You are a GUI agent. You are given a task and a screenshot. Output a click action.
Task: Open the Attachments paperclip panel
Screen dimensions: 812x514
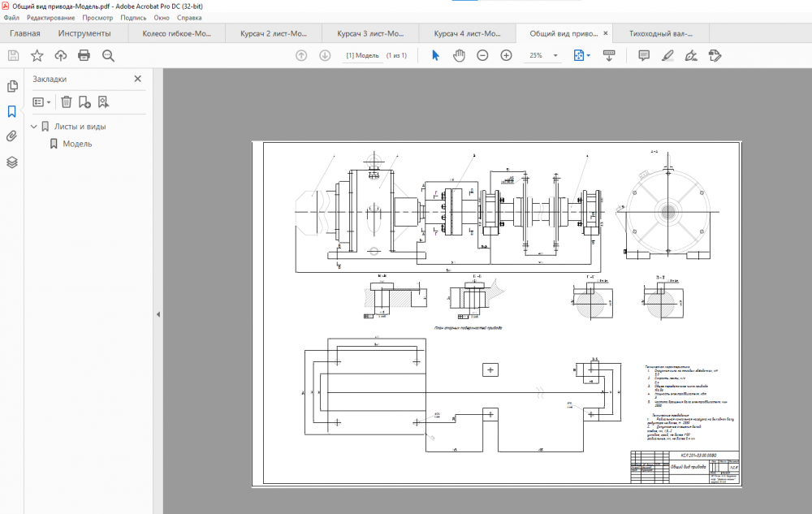coord(11,136)
